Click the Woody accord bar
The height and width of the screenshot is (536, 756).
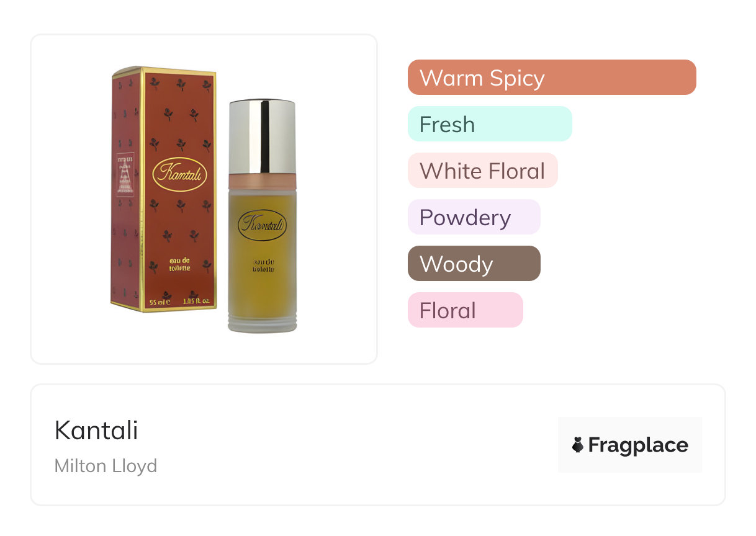[474, 264]
